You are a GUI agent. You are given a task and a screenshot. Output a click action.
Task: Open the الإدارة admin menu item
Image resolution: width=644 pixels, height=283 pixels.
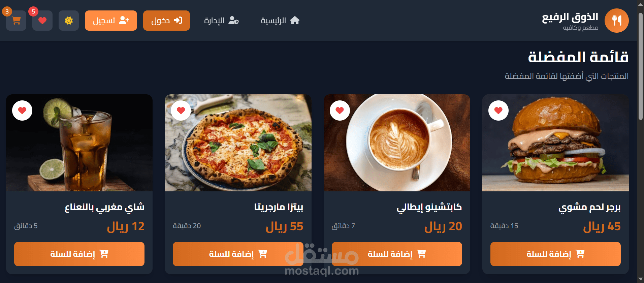coord(221,21)
